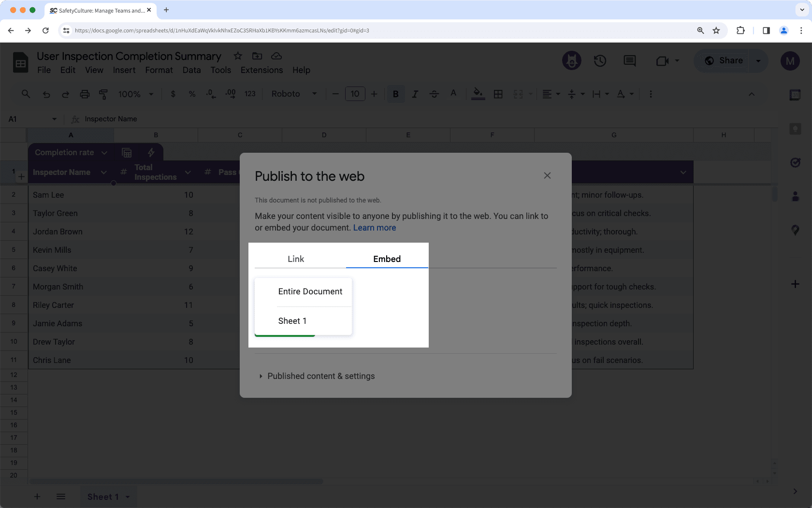Open the Calendar panel in the side rail
The image size is (812, 508).
[x=795, y=95]
